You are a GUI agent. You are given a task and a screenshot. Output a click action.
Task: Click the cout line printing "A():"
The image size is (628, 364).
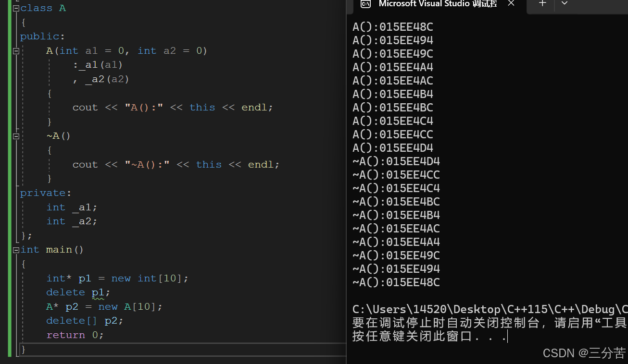pyautogui.click(x=173, y=108)
